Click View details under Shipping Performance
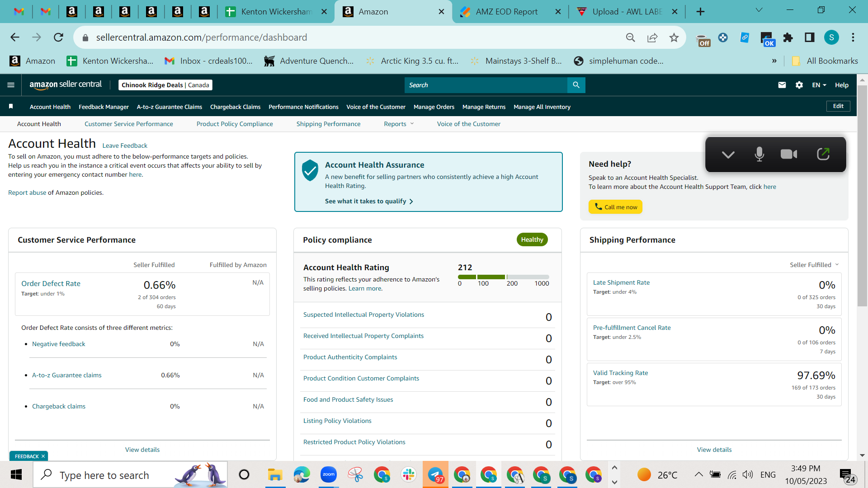 pos(714,450)
